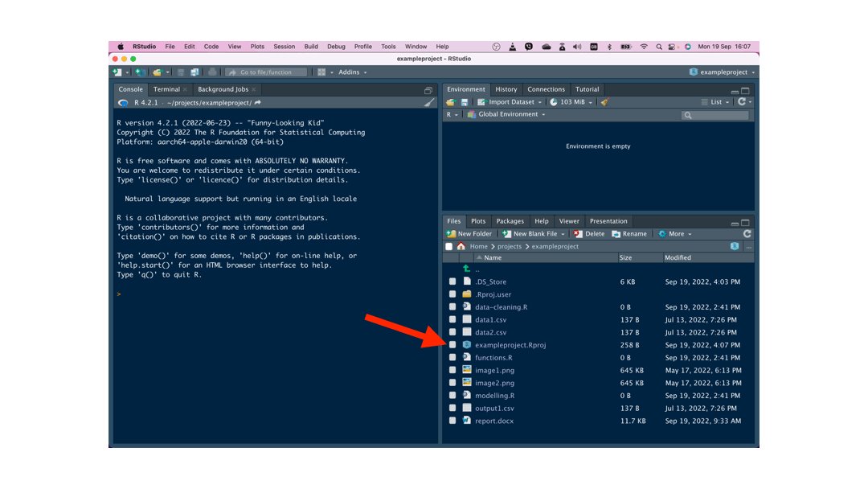Click the Word document icon beside report.docx
The height and width of the screenshot is (489, 868).
click(467, 421)
